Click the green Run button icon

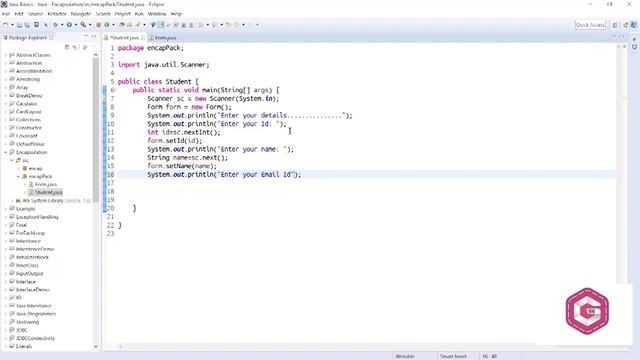(x=69, y=25)
